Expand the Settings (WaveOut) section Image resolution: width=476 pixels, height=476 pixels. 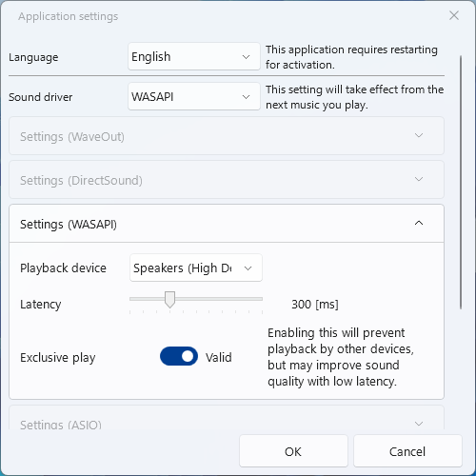tap(227, 136)
